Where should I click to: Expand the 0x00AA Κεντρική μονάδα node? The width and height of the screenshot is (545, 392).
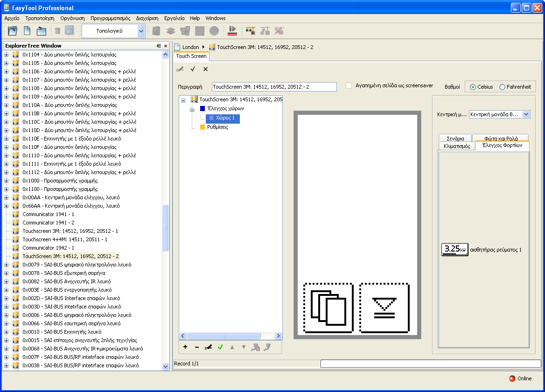(x=6, y=197)
